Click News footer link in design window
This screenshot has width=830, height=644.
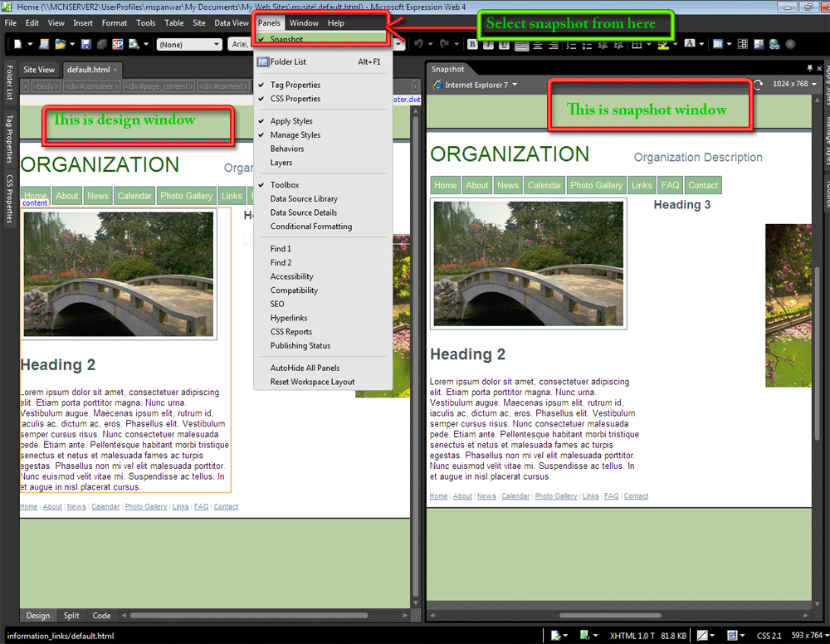coord(76,506)
